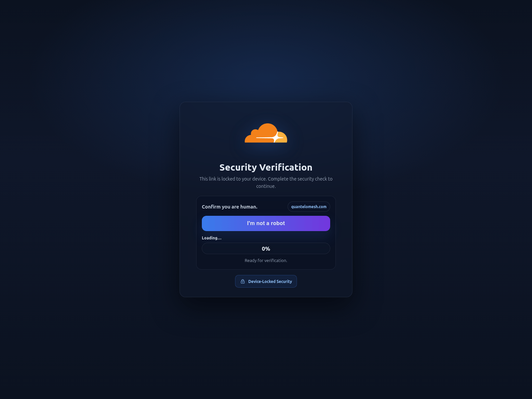Click the word Security in the main heading
Viewport: 532px width, 399px height.
tap(238, 167)
